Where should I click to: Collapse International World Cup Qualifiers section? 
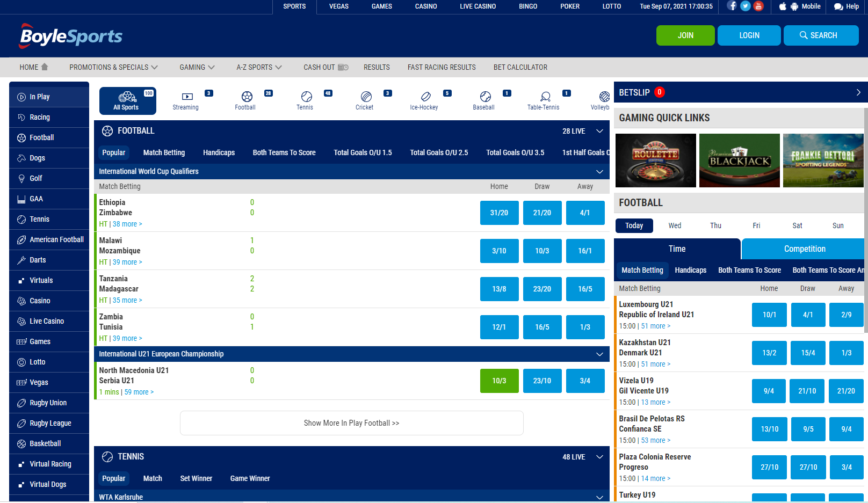[x=600, y=172]
